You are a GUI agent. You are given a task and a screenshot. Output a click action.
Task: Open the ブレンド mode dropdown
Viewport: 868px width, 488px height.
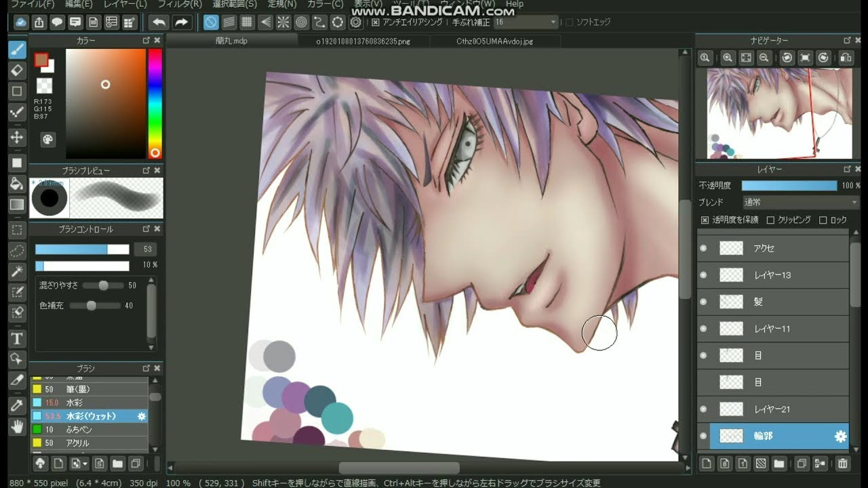800,202
